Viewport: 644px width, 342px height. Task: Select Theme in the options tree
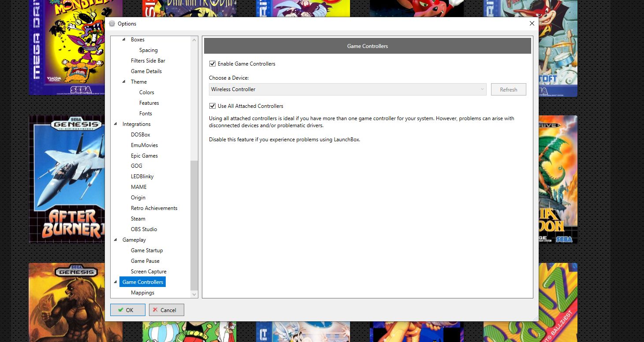pos(139,82)
